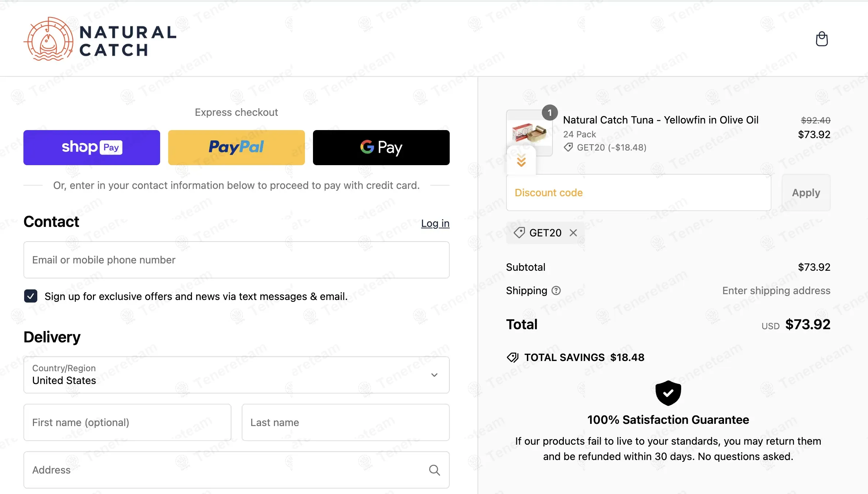Uncheck the exclusive offers signup checkbox

pyautogui.click(x=31, y=296)
